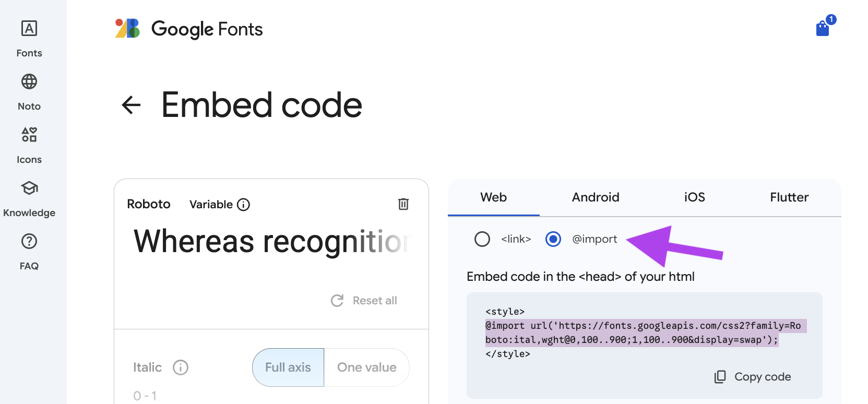Select the <link> embed option
This screenshot has width=868, height=404.
pos(482,239)
